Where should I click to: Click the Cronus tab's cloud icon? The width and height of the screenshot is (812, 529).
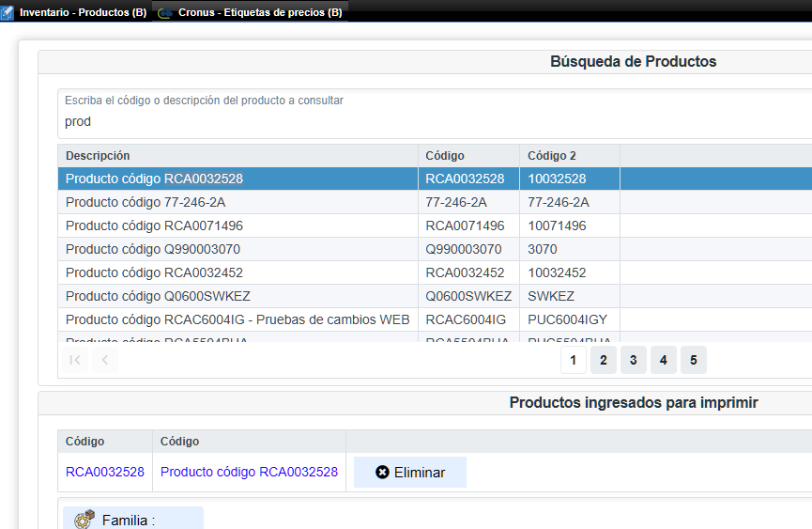tap(166, 12)
